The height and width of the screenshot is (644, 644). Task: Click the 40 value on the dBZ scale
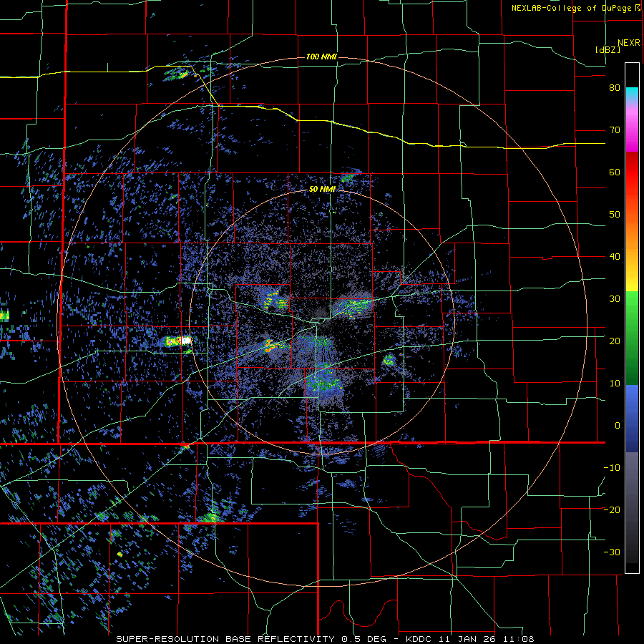click(615, 257)
